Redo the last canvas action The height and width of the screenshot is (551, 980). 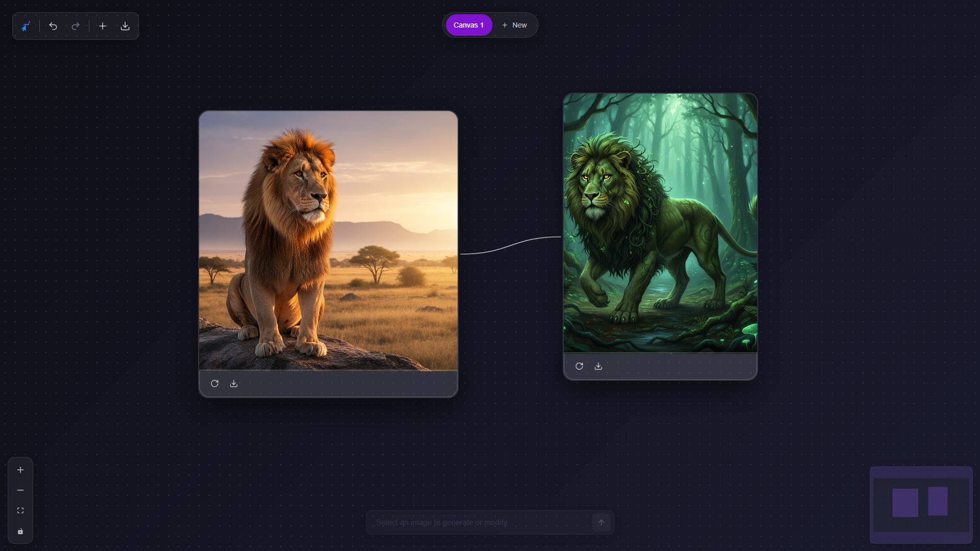[76, 26]
